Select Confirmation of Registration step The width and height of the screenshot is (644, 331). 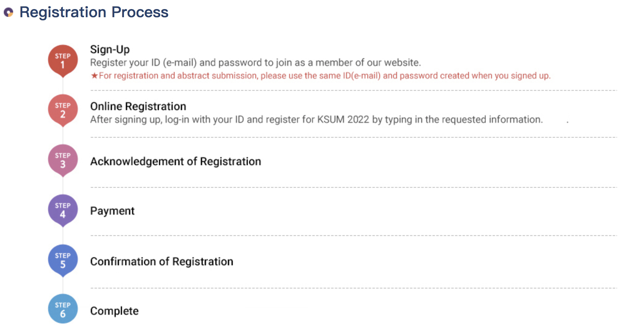[x=161, y=262]
